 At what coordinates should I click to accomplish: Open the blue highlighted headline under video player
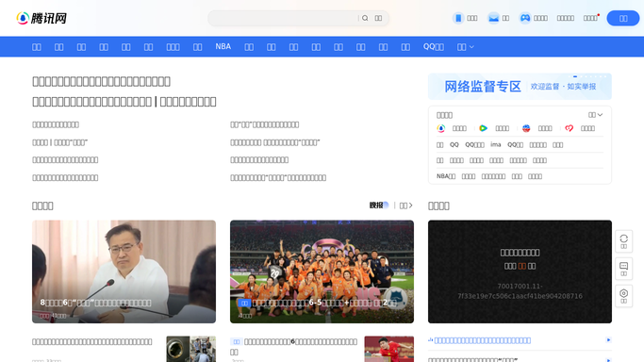coord(483,340)
